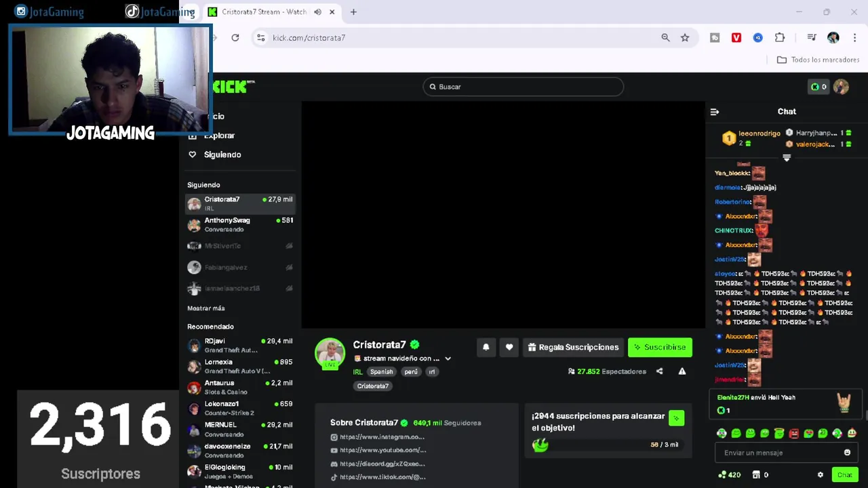Open recommended channel davooxeneize
The height and width of the screenshot is (488, 868).
240,451
